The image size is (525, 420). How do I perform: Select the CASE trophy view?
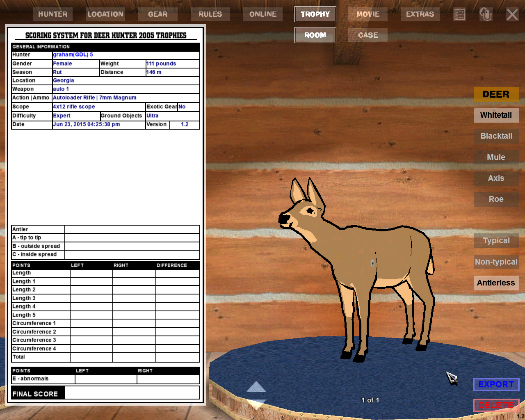368,35
